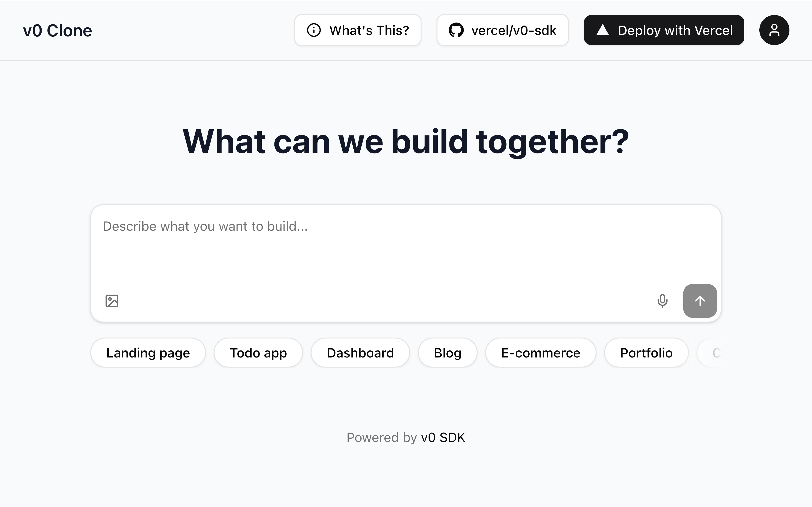Click the Vercel triangle logo icon
812x507 pixels.
[x=603, y=30]
